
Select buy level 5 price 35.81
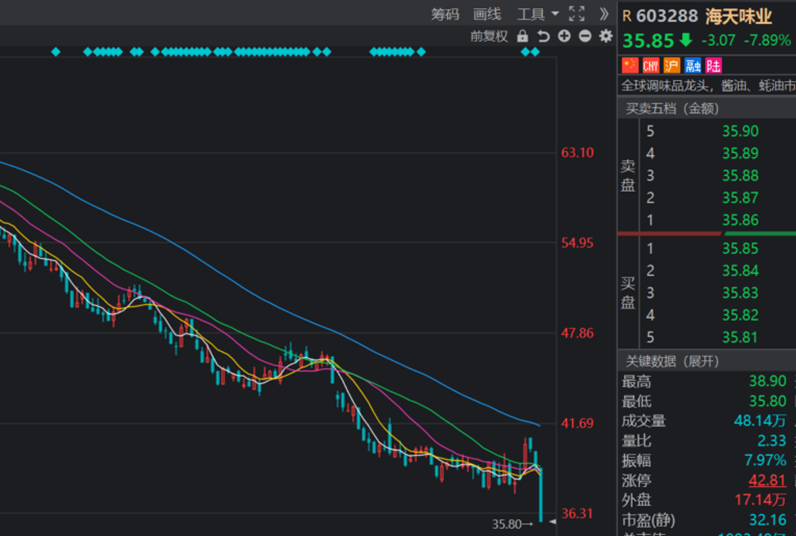tap(740, 338)
